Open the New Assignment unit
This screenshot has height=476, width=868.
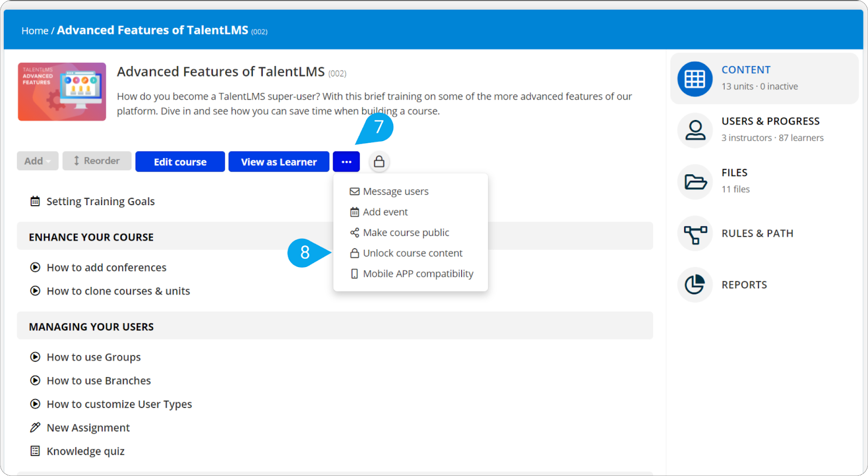88,428
